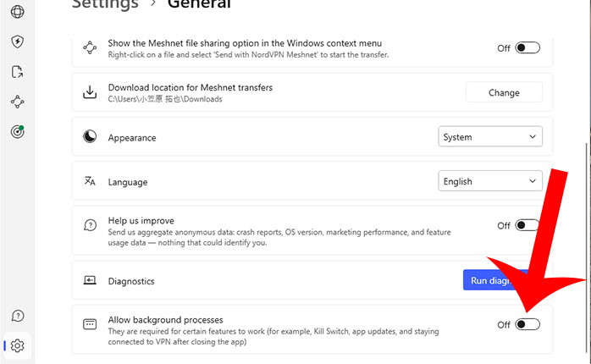Click the Dark Web Monitor target icon
591x364 pixels.
[x=18, y=131]
